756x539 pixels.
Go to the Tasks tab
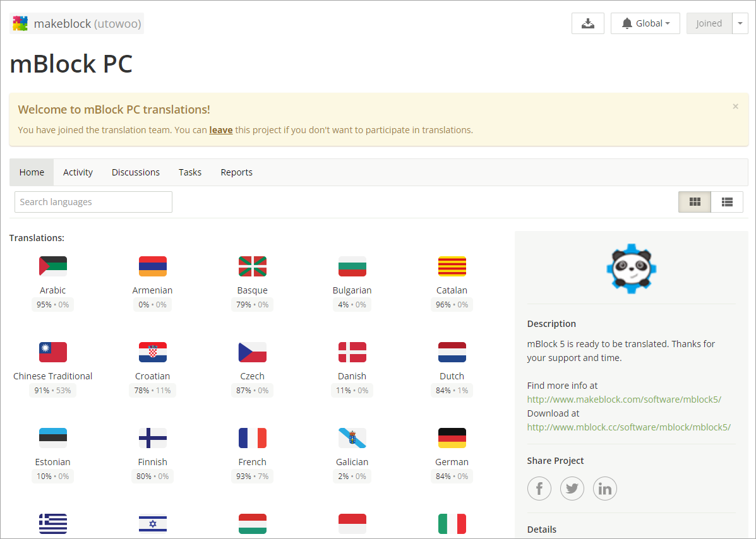tap(190, 172)
